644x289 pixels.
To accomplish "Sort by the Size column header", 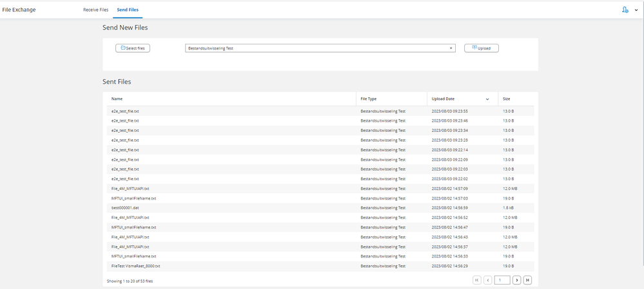I will pos(507,99).
